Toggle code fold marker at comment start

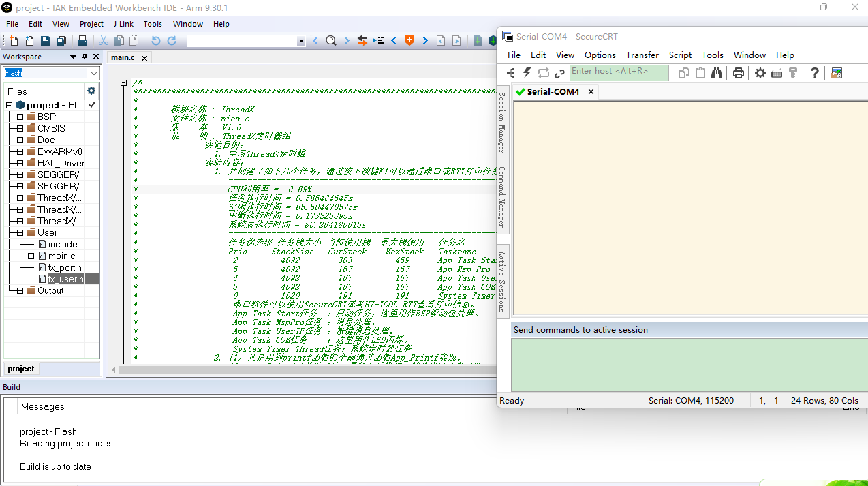[124, 83]
